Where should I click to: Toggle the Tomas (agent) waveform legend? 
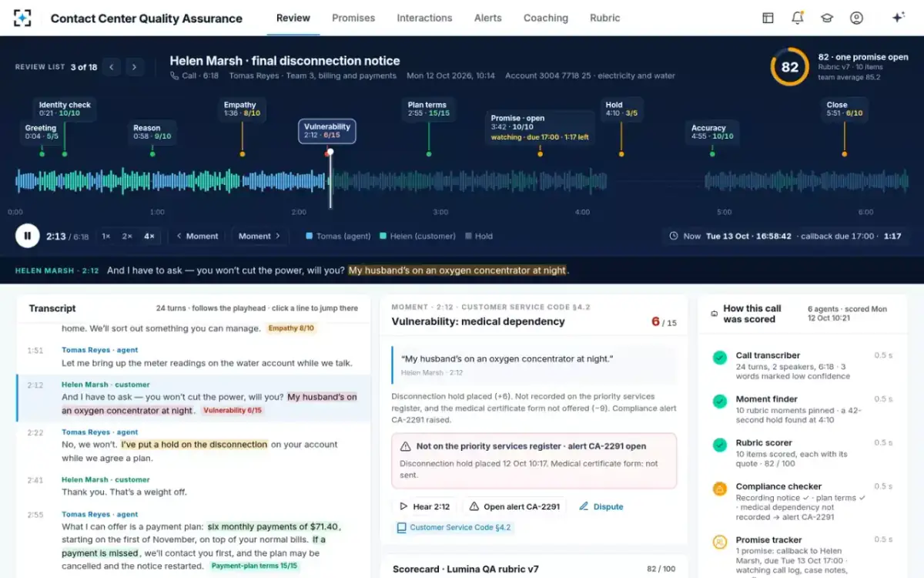(339, 236)
